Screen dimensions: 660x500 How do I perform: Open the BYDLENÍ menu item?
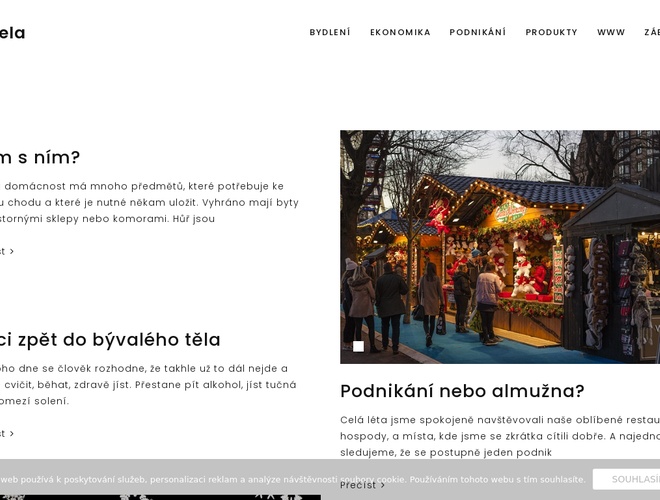tap(330, 32)
